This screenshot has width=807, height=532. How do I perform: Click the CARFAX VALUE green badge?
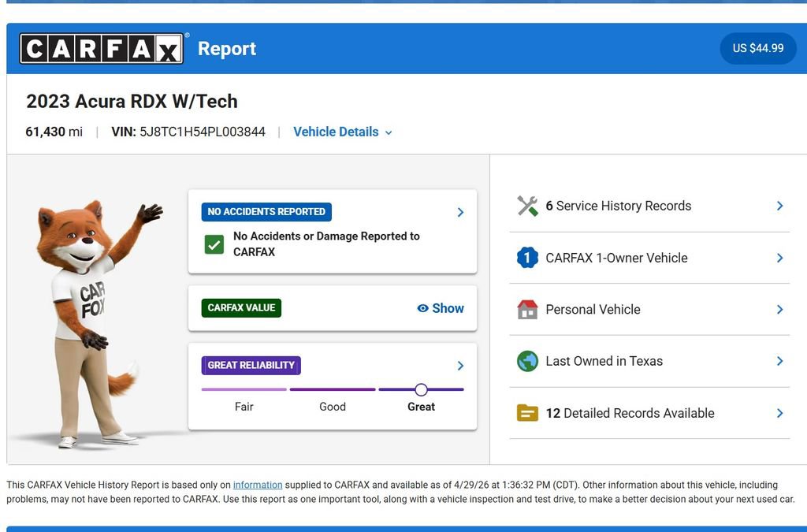pos(241,308)
